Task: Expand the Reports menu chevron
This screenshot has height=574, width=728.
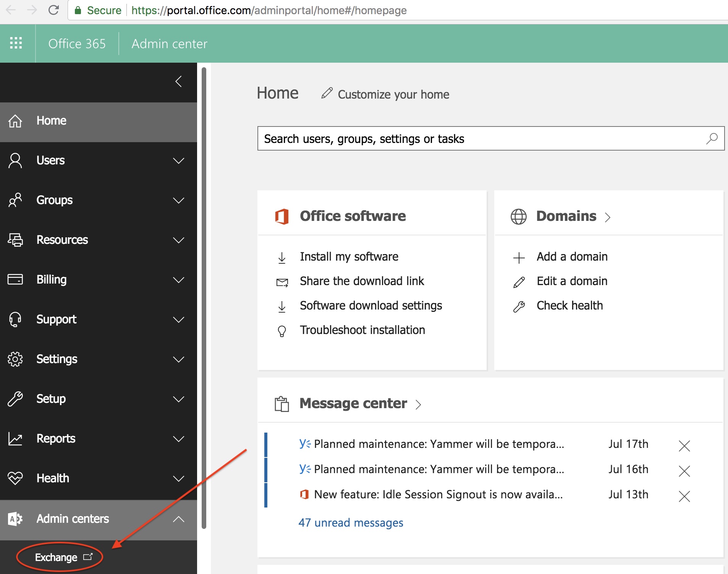Action: point(178,439)
